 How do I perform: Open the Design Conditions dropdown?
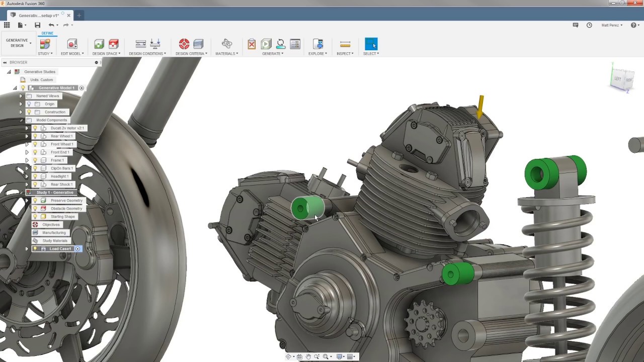[147, 53]
